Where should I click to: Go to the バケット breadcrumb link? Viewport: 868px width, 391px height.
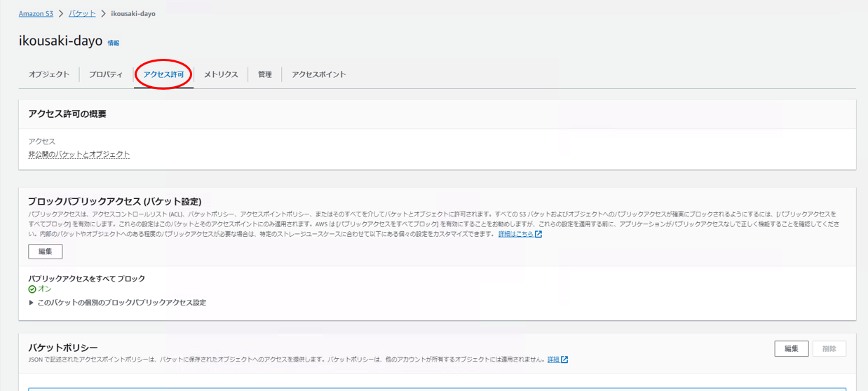(82, 13)
